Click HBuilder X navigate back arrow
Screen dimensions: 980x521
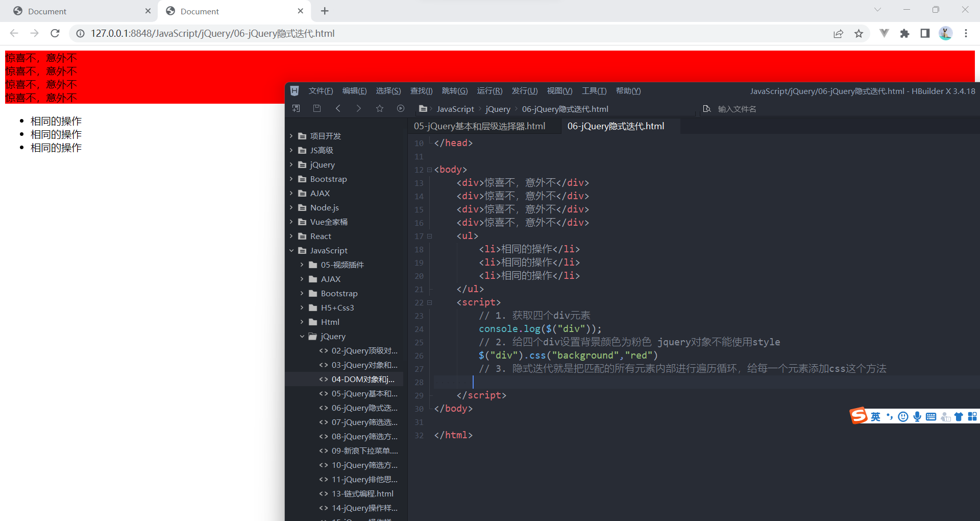[338, 108]
